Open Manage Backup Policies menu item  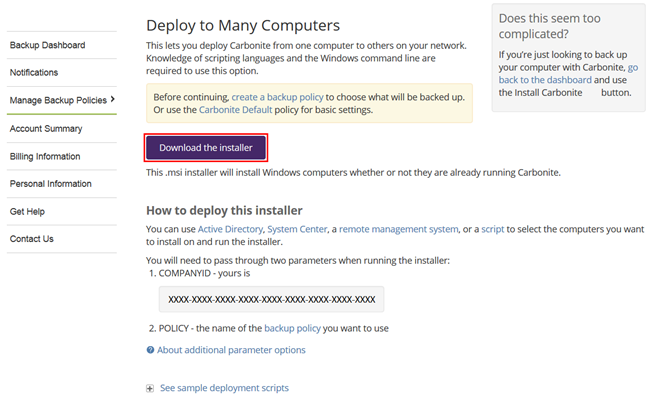click(x=58, y=100)
